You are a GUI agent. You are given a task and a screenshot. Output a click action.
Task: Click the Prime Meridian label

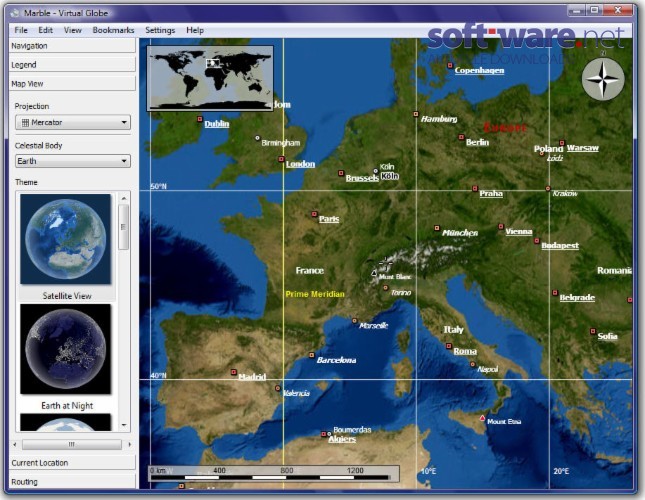tap(315, 294)
